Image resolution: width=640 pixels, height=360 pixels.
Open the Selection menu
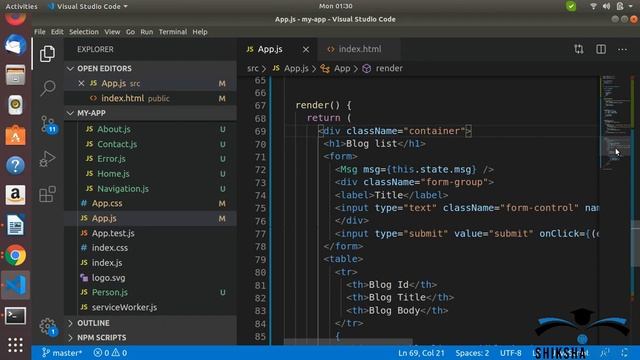coord(84,32)
